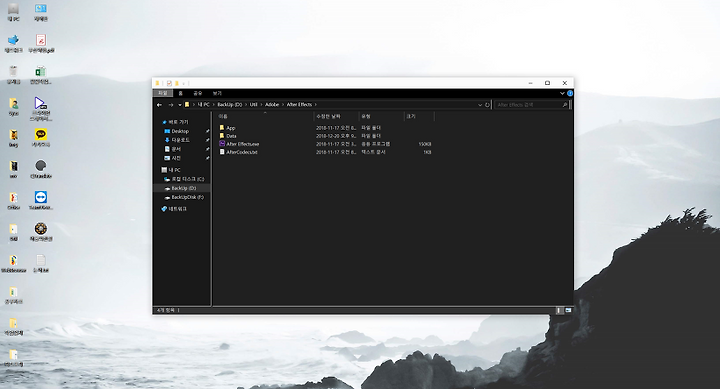Navigate to Adobe in the breadcrumb path
The width and height of the screenshot is (720, 389).
click(x=272, y=105)
